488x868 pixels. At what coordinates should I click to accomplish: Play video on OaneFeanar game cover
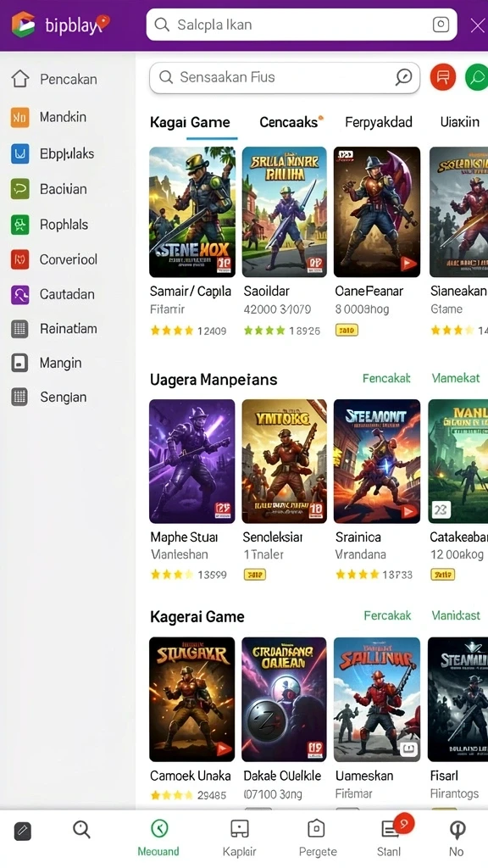408,264
